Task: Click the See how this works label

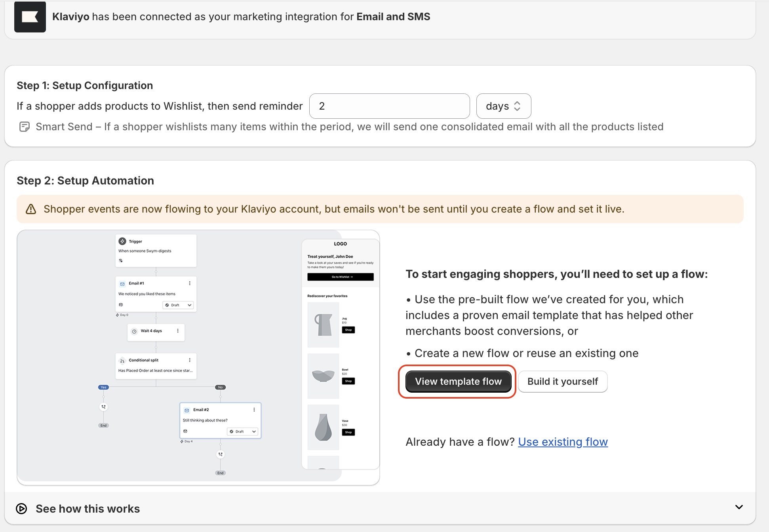Action: coord(88,509)
